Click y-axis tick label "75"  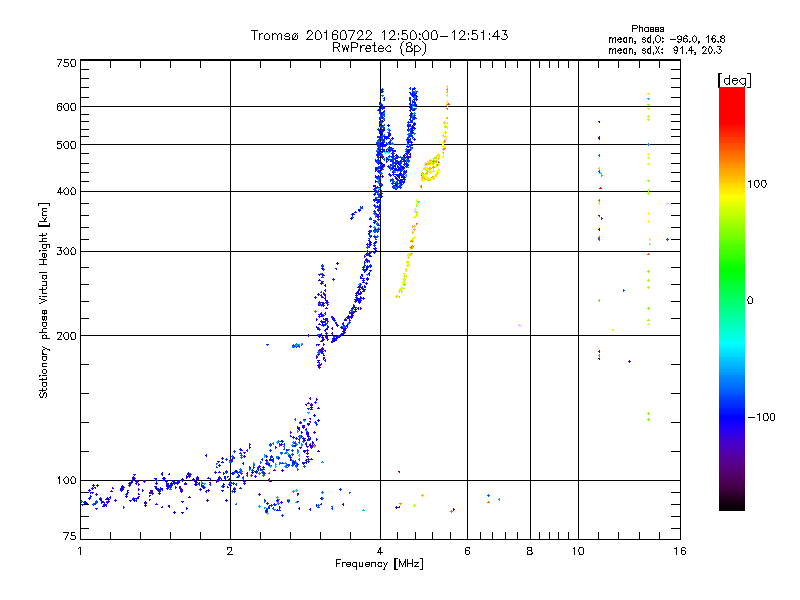[x=70, y=536]
